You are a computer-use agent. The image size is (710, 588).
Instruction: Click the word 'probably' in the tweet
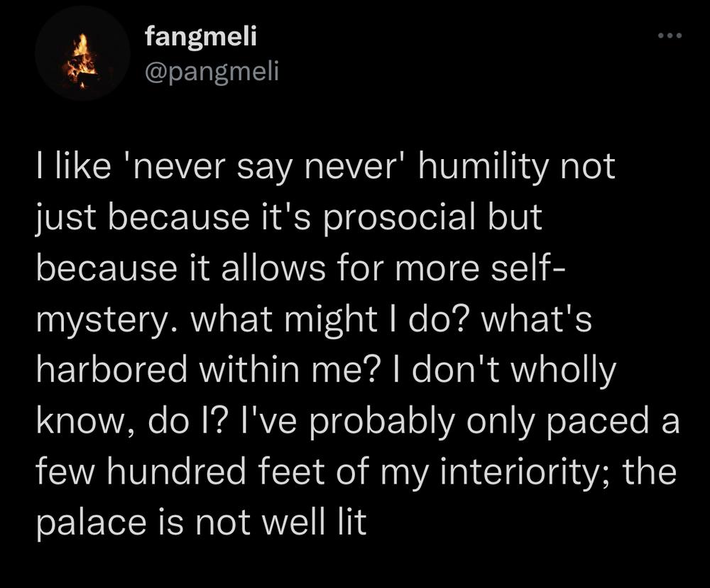pos(382,421)
